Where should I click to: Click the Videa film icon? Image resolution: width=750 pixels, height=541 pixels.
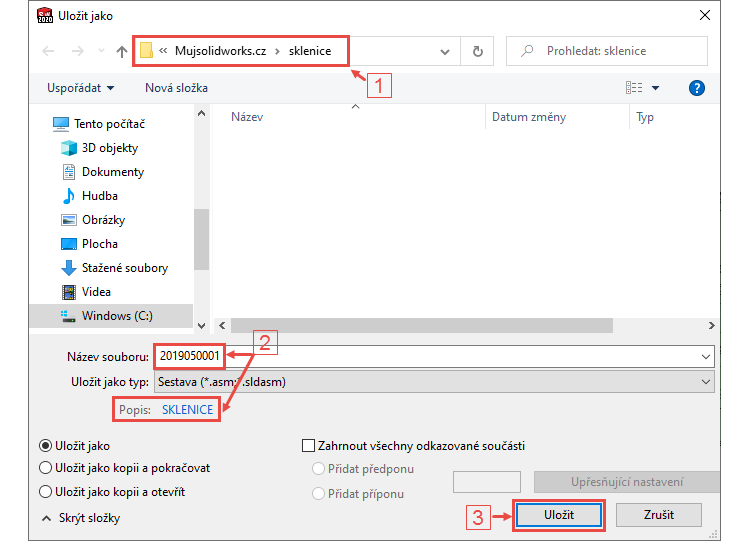point(69,292)
